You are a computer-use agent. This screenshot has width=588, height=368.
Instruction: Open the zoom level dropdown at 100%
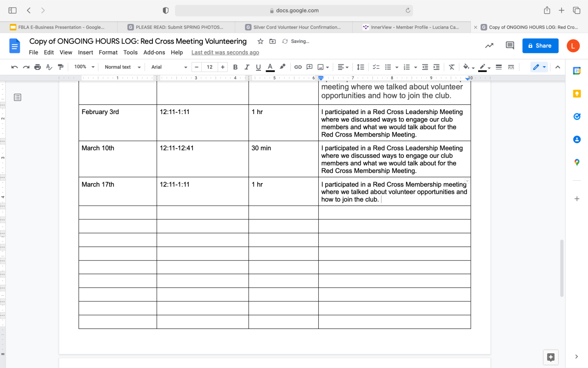click(84, 67)
